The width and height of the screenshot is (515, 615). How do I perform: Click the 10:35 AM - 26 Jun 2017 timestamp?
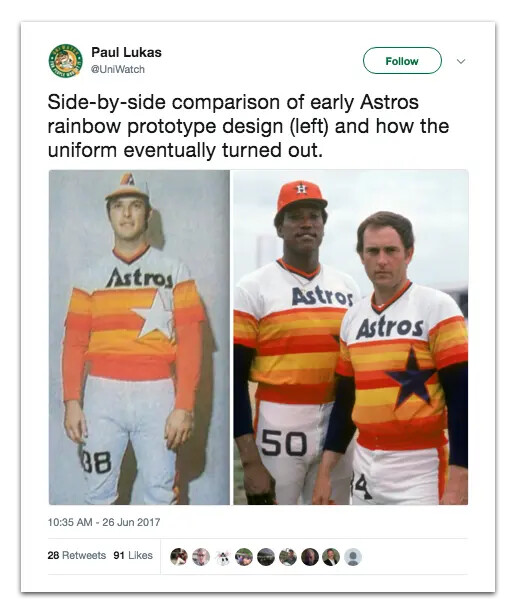pyautogui.click(x=104, y=522)
